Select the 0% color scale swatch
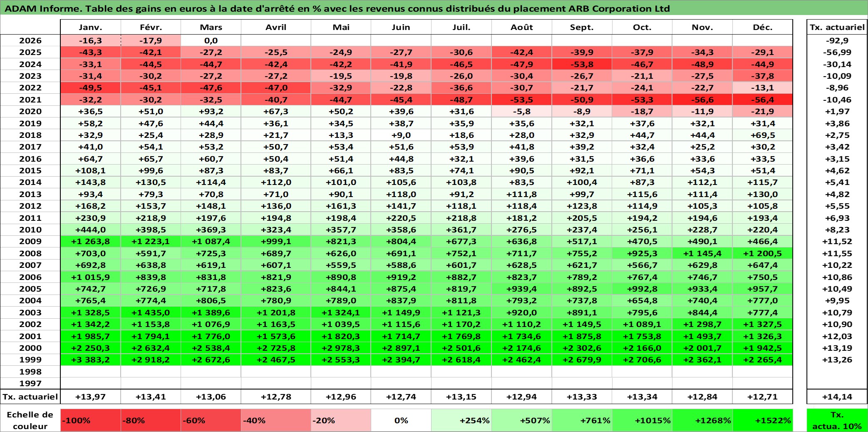 pos(401,420)
